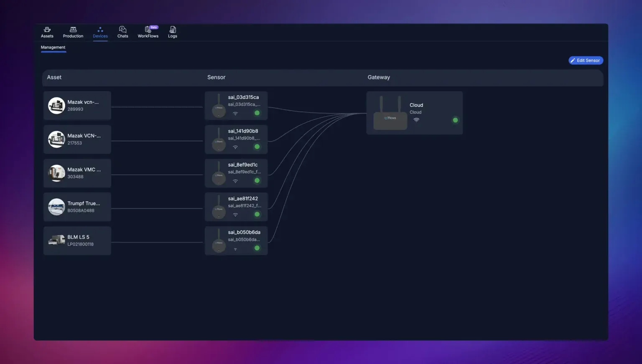Viewport: 642px width, 364px height.
Task: View the Logs section
Action: point(173,32)
